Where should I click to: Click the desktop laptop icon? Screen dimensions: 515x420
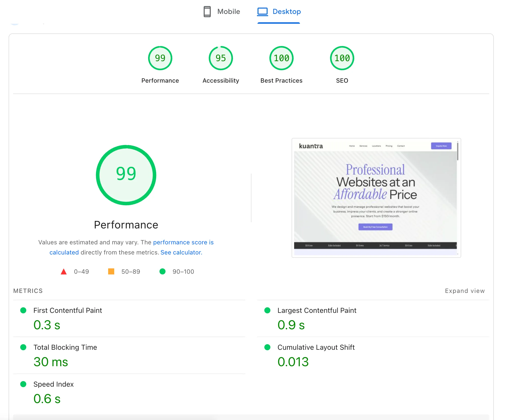[262, 11]
